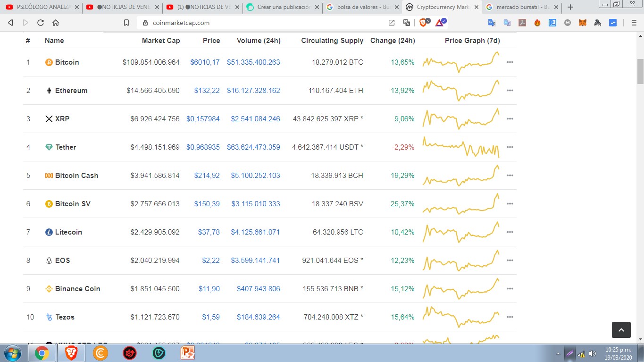Click the open-in-new-window icon in the address bar
The image size is (644, 362).
click(x=392, y=23)
